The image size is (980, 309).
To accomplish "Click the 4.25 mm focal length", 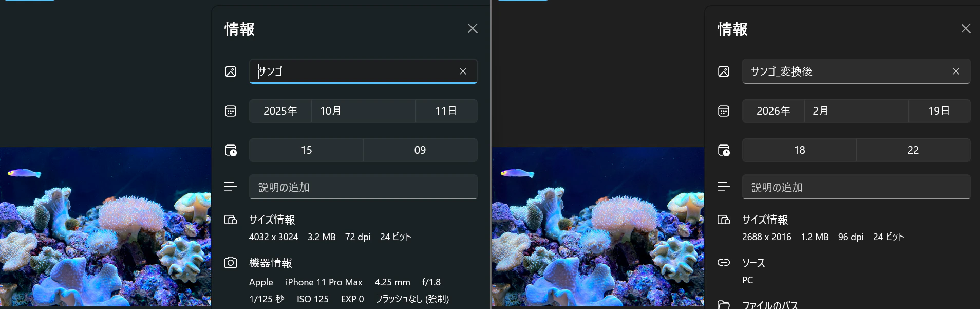I will pos(392,282).
